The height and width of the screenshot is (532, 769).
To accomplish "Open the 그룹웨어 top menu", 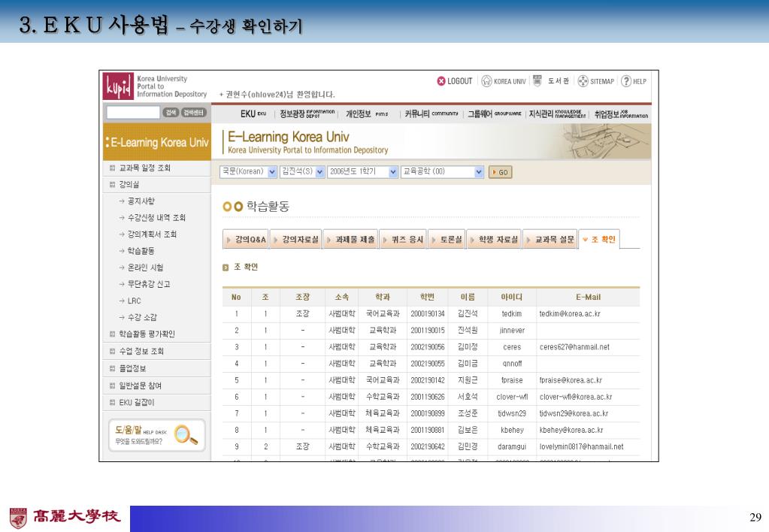I will point(495,113).
